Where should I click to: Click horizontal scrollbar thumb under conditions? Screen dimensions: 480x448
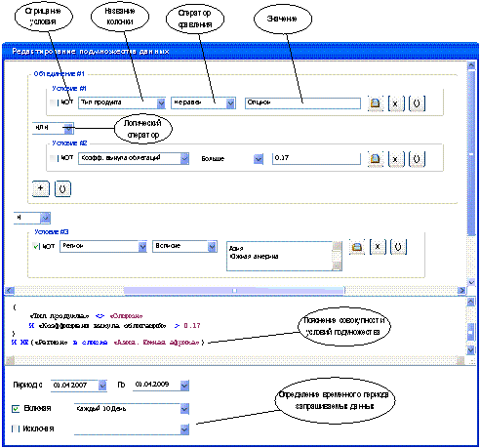pyautogui.click(x=234, y=290)
